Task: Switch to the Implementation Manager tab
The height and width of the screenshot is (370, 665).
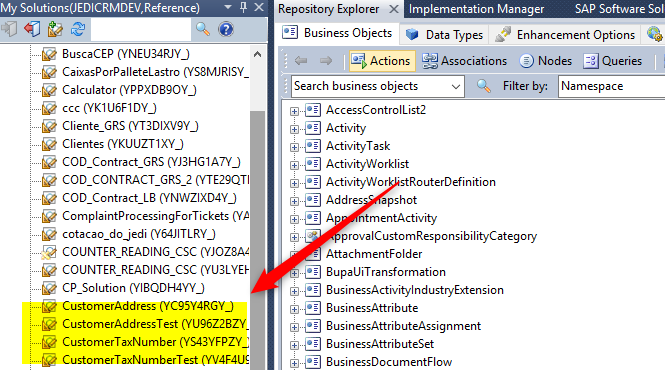Action: [476, 9]
